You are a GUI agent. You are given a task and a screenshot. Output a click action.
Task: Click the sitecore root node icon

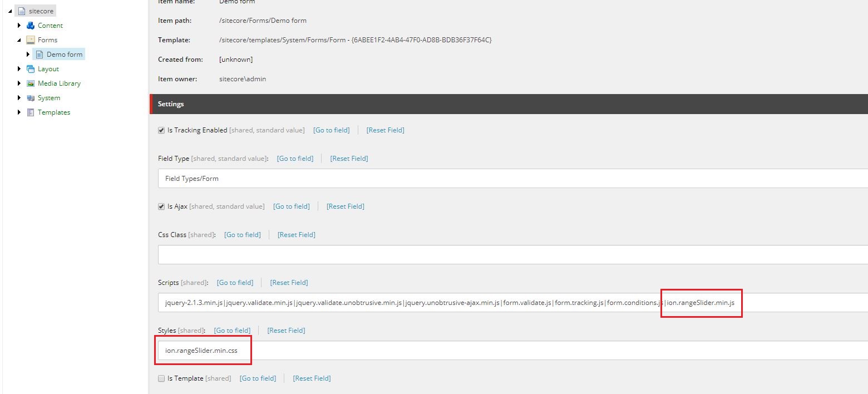coord(21,10)
